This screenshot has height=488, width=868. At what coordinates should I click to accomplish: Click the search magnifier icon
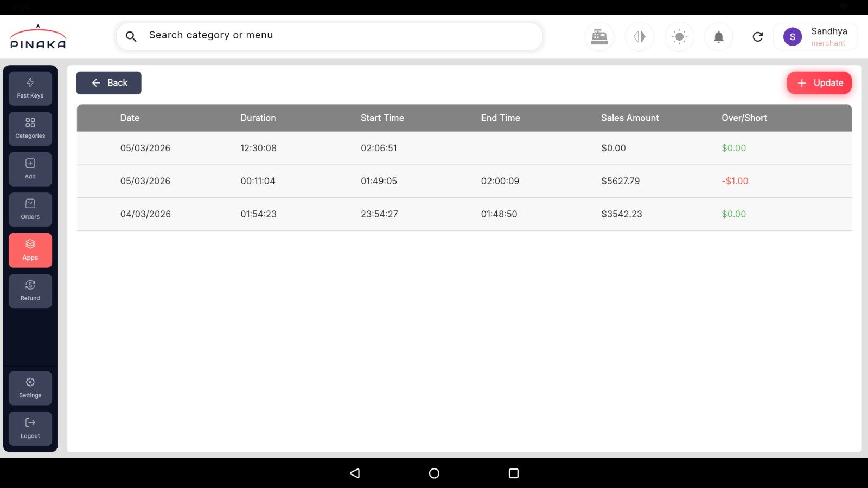131,36
